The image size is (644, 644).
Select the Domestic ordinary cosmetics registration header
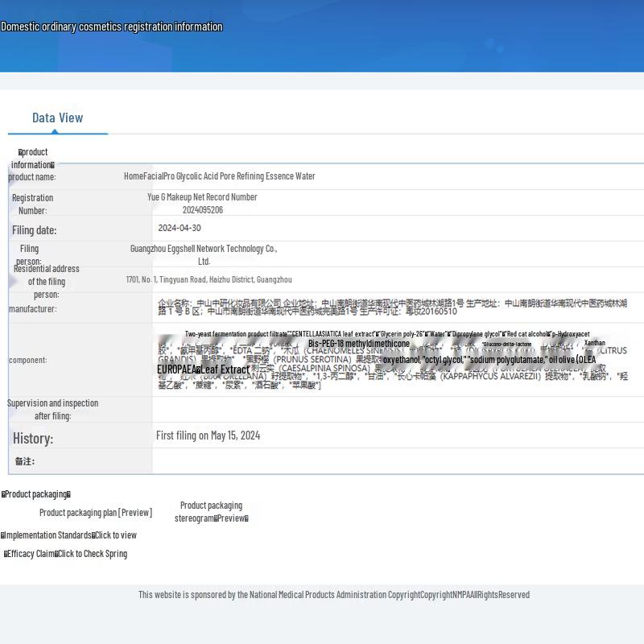110,27
